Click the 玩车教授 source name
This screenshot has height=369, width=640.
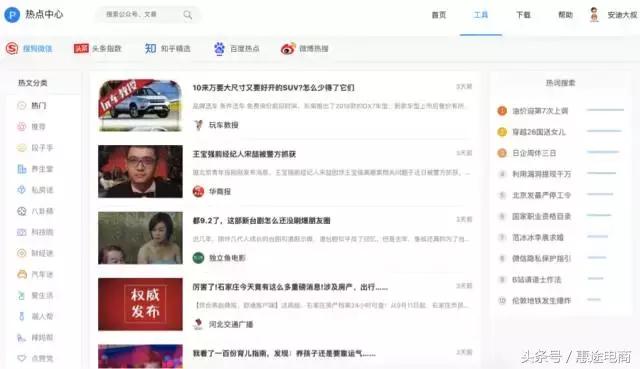coord(224,125)
